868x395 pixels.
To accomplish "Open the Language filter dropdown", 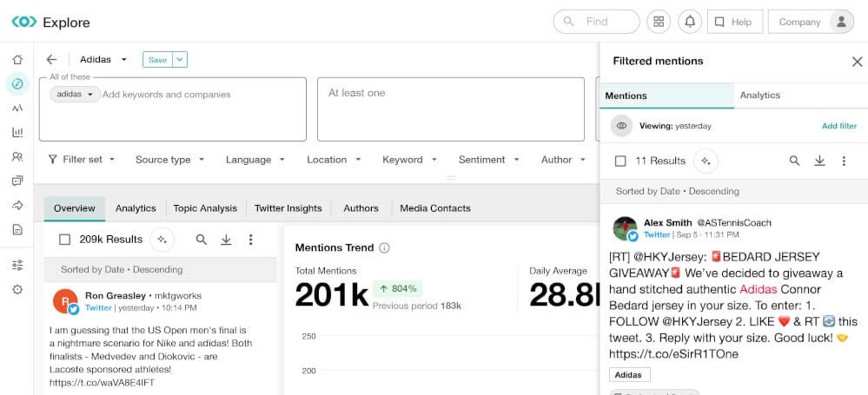I will [255, 160].
